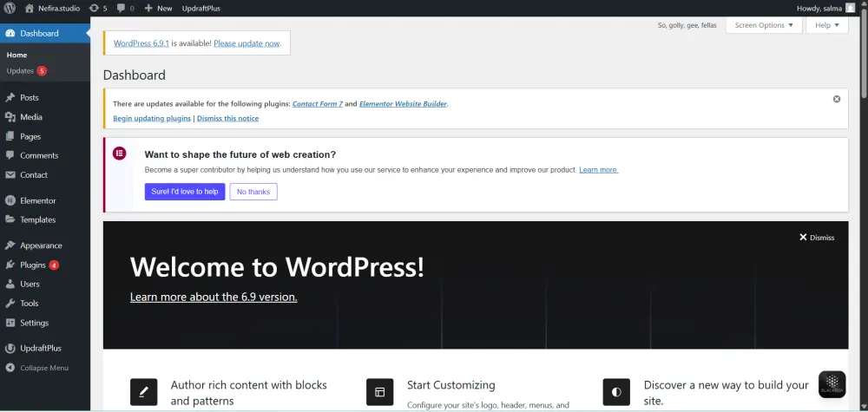Click Begin updating plugins link
Screen dimensions: 868x412
pyautogui.click(x=152, y=118)
